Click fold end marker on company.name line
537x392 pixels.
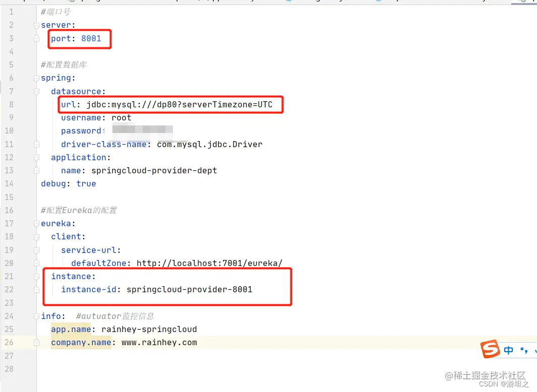[37, 342]
